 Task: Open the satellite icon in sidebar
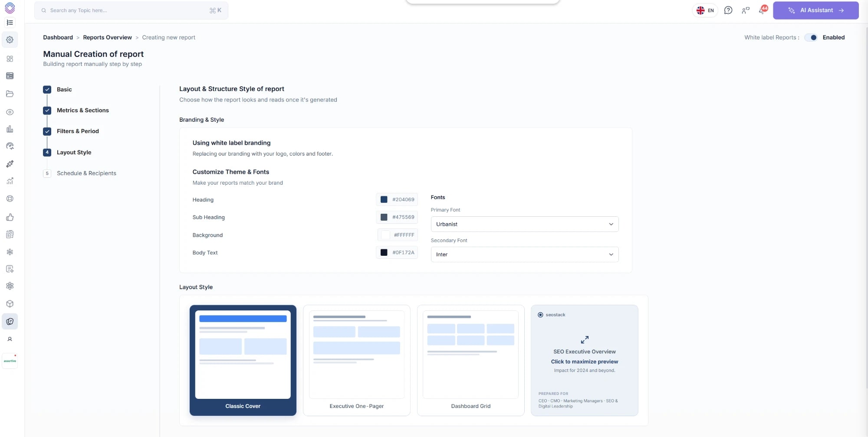coord(10,163)
